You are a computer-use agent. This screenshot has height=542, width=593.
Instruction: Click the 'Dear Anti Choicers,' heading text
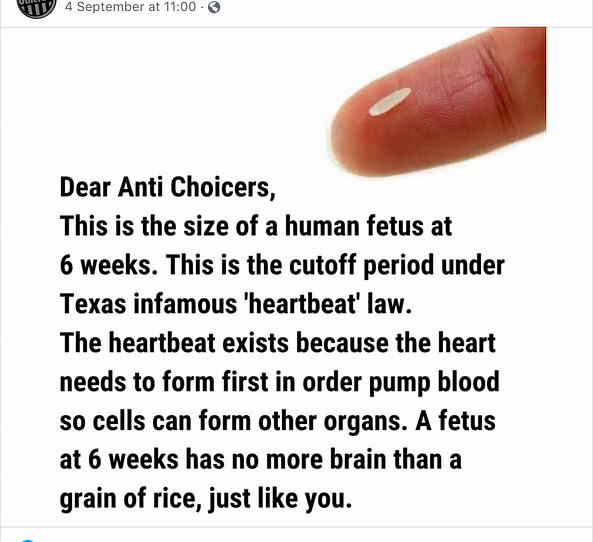coord(168,187)
